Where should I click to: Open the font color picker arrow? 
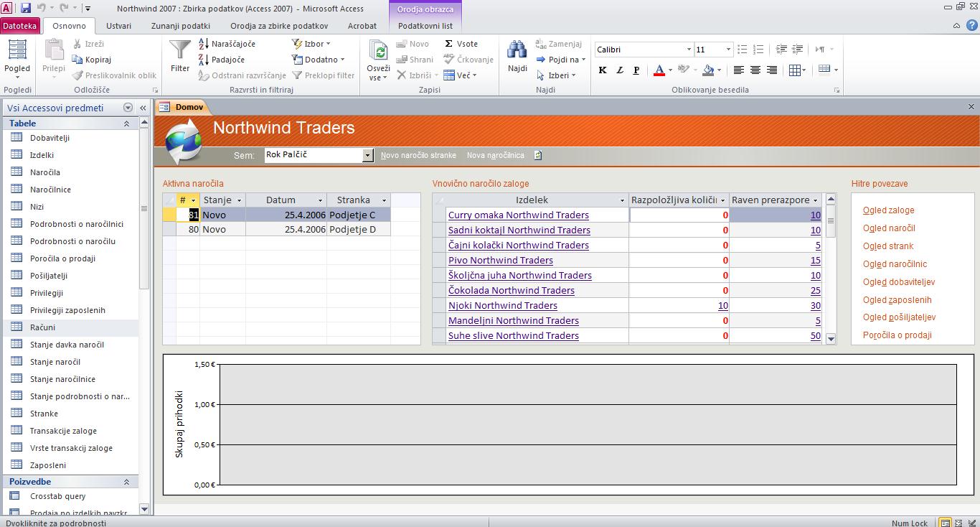[x=670, y=70]
